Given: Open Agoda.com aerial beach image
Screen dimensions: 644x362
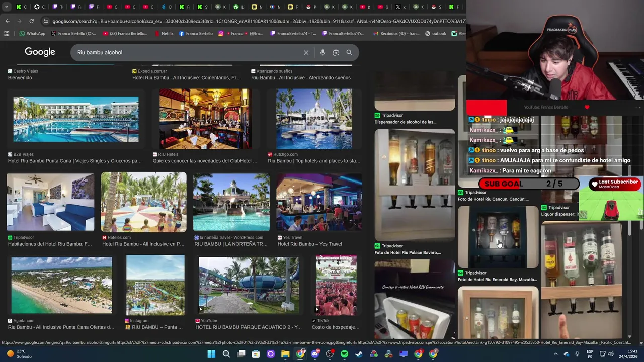Looking at the screenshot, I should tap(62, 285).
